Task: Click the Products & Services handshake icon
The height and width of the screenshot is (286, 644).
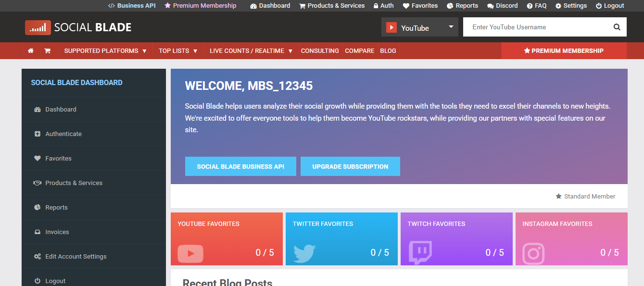Action: coord(38,183)
